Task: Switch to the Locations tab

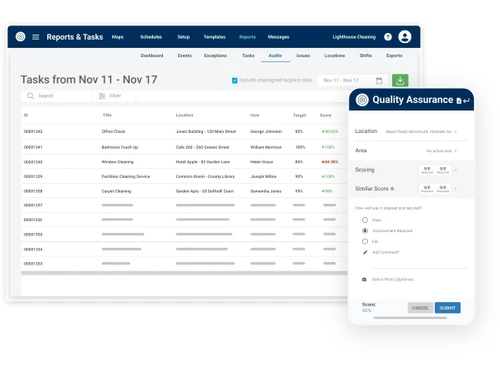Action: pyautogui.click(x=335, y=56)
